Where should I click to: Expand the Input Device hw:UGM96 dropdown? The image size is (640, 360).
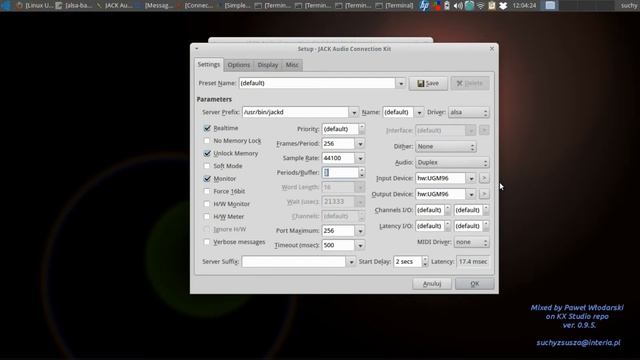click(471, 178)
